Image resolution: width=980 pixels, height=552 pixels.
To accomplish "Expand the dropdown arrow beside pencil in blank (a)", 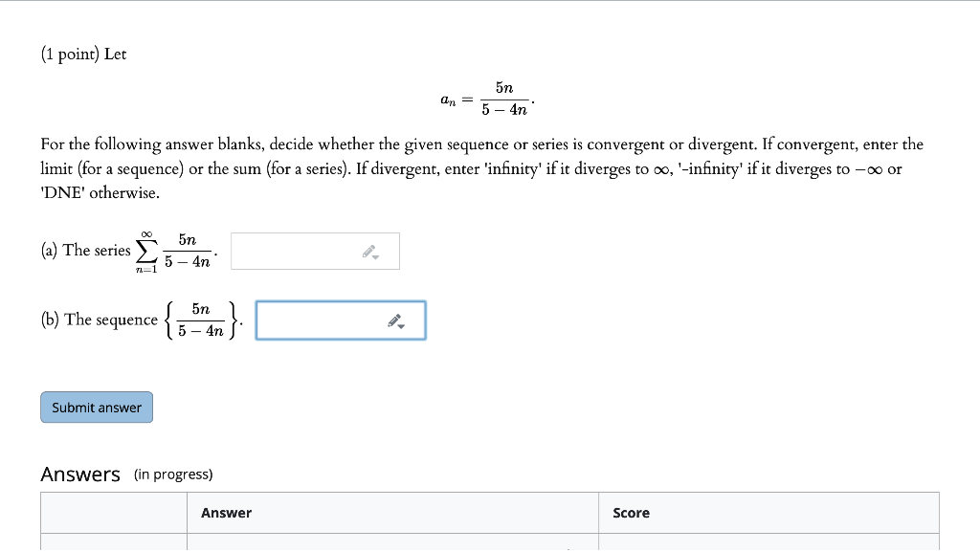I will pos(376,258).
